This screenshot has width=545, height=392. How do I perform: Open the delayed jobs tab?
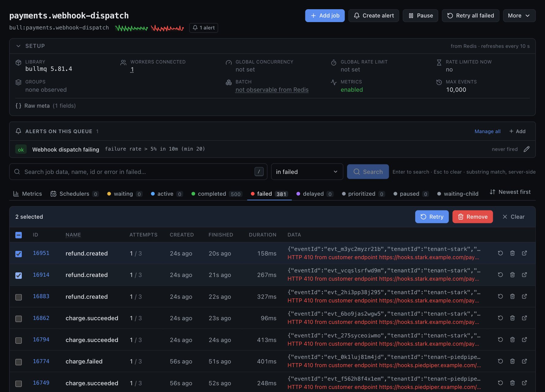tap(315, 194)
